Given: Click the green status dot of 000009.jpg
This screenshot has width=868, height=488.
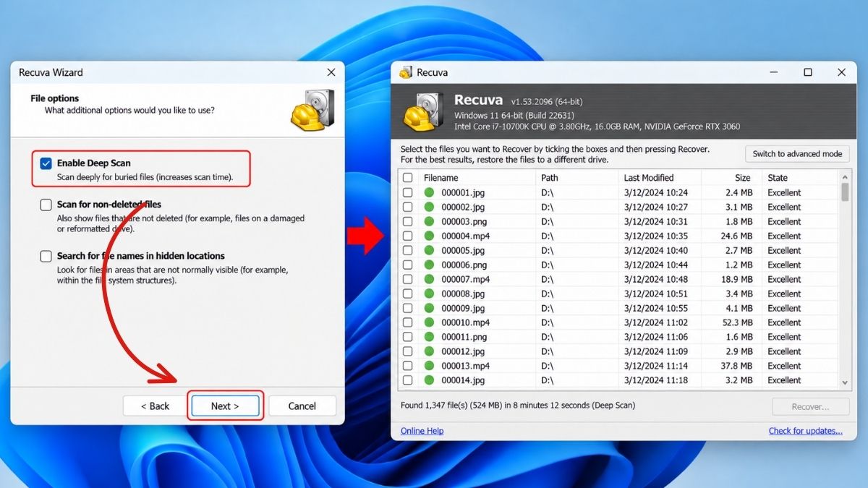Looking at the screenshot, I should tap(429, 308).
